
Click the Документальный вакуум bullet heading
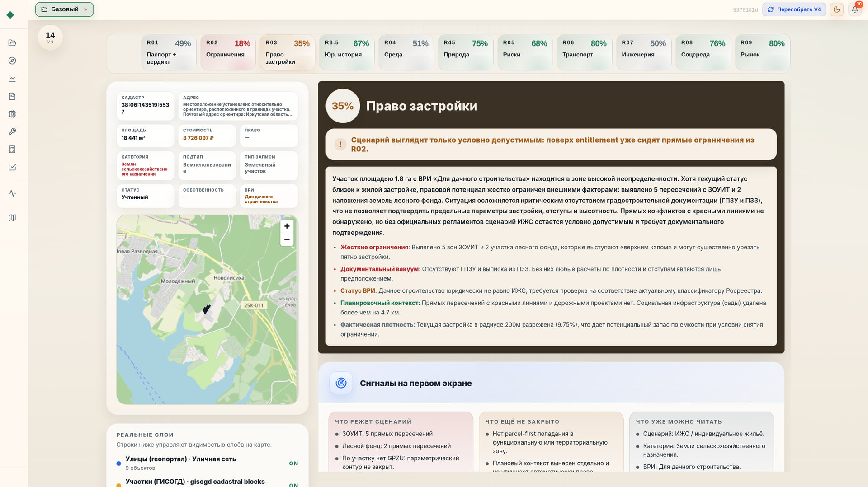(x=379, y=269)
